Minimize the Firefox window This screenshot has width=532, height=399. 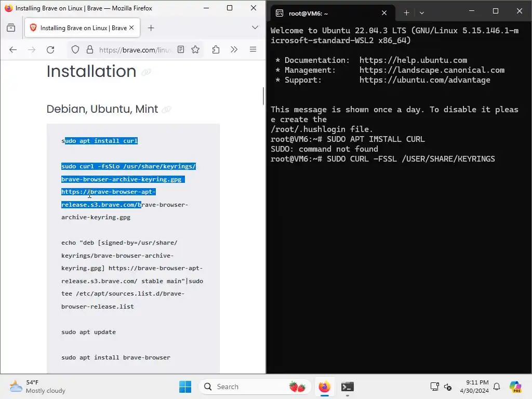click(206, 8)
